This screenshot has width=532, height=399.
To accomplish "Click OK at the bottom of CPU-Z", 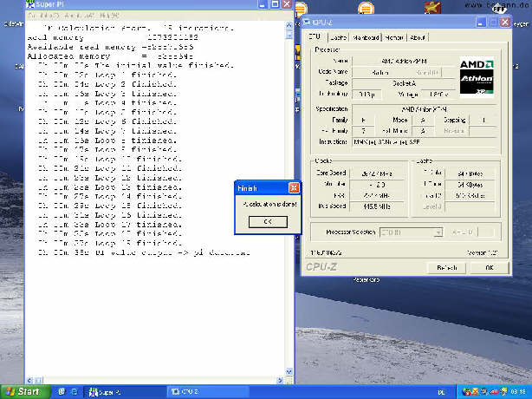I will pyautogui.click(x=489, y=267).
